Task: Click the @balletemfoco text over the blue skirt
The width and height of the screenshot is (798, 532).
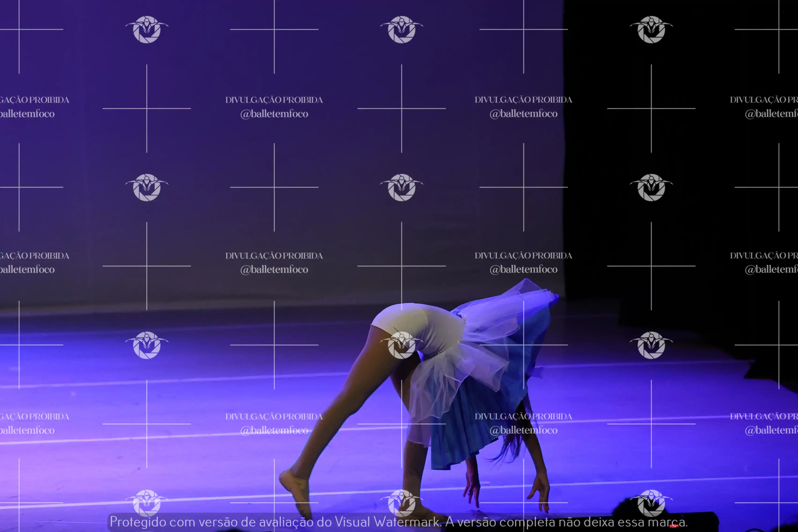Action: coord(523,430)
